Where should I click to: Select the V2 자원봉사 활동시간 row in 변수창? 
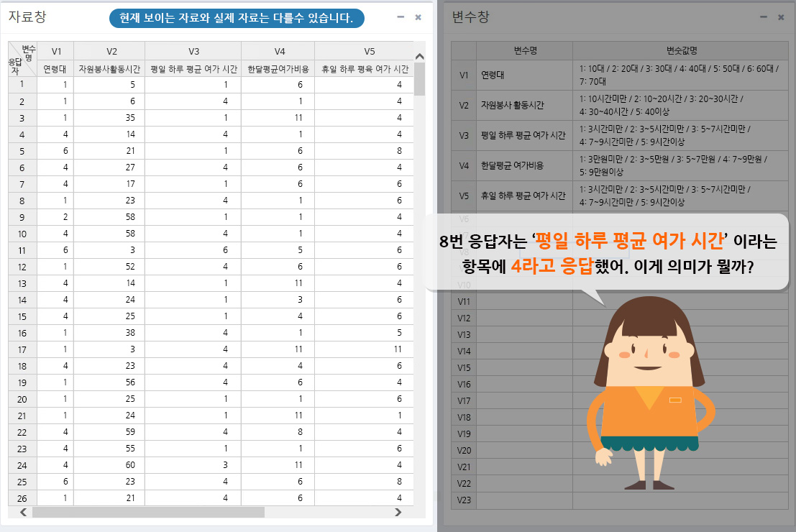pos(620,105)
